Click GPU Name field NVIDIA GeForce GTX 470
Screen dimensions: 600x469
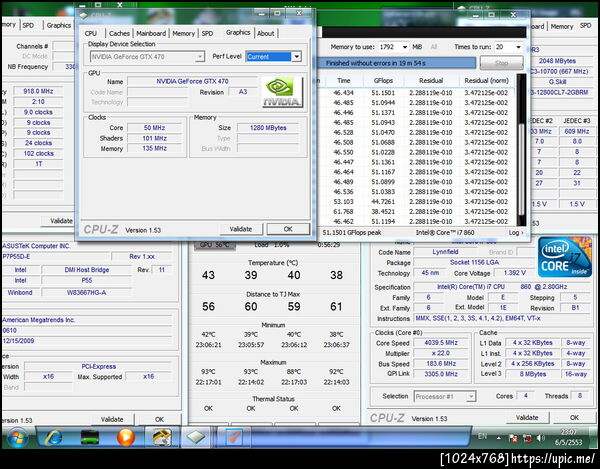192,81
